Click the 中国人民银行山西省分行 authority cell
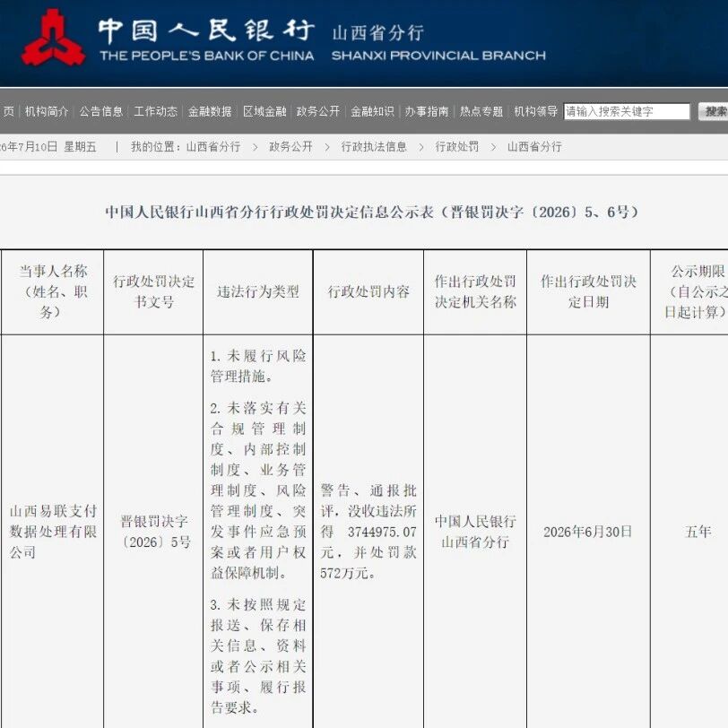 pyautogui.click(x=475, y=532)
